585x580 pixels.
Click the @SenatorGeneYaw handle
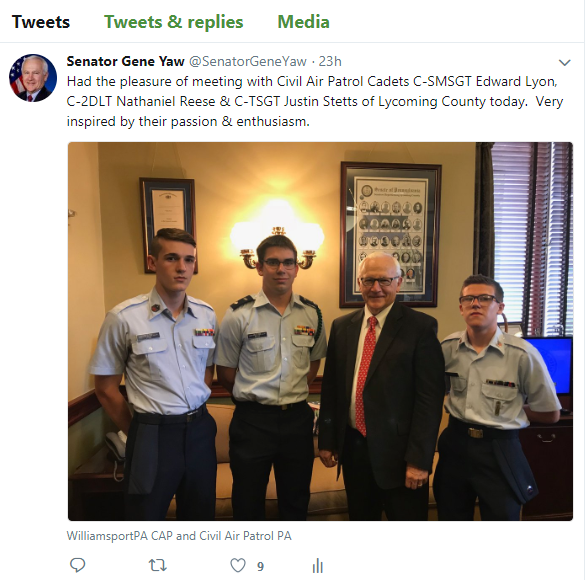tap(248, 61)
